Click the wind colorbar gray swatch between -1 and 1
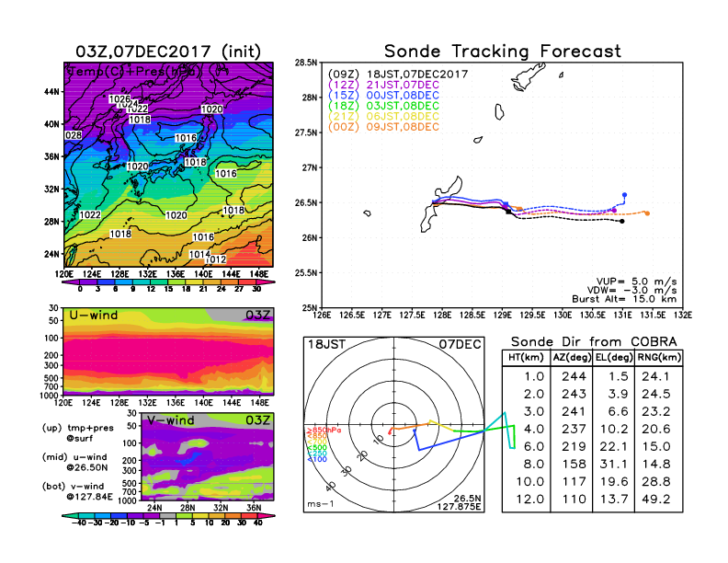This screenshot has width=728, height=563. pyautogui.click(x=168, y=515)
